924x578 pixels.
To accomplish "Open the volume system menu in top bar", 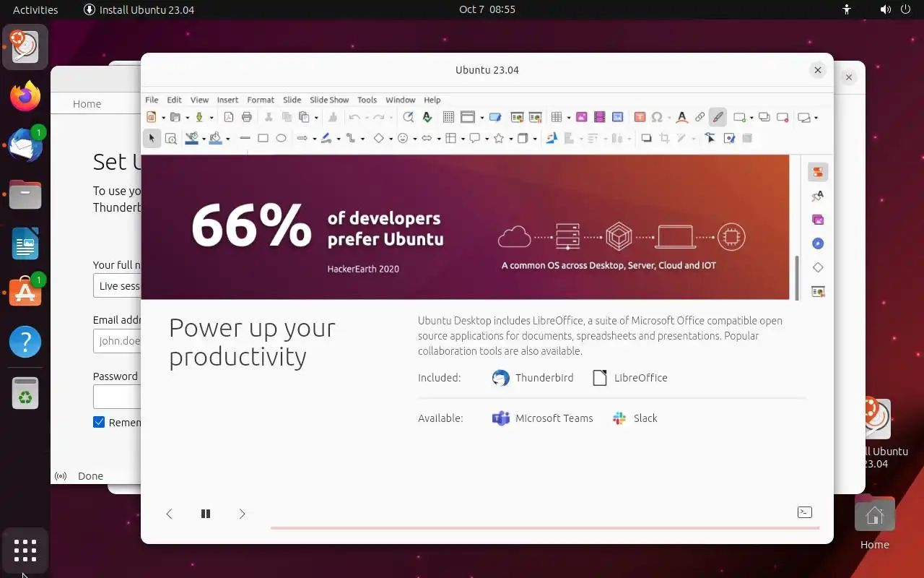I will [x=886, y=9].
